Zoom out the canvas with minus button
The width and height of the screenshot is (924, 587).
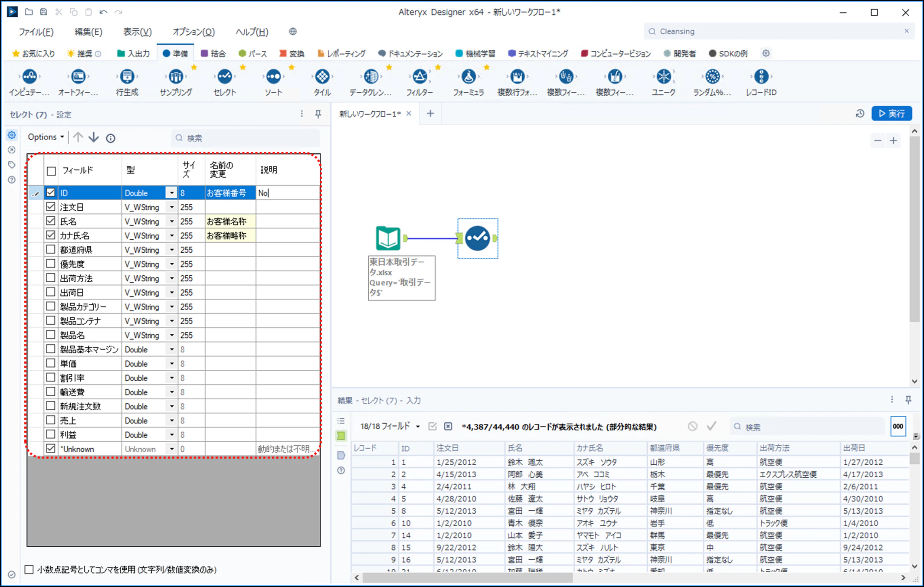click(x=878, y=140)
